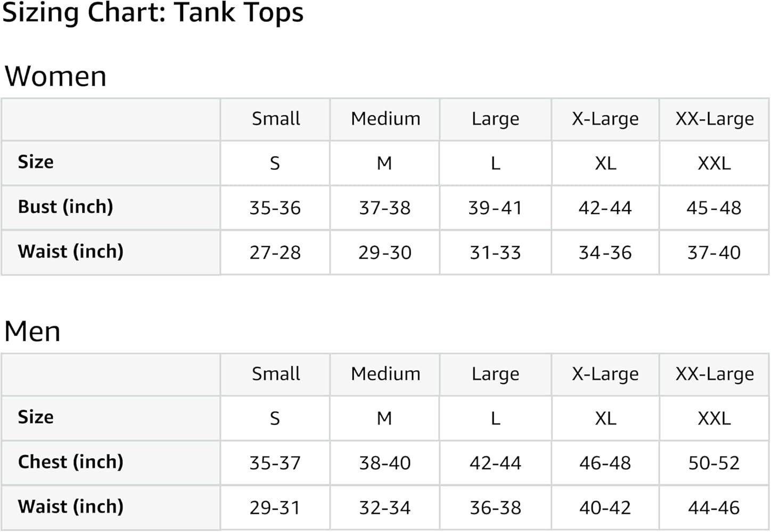The width and height of the screenshot is (771, 532).
Task: Click the men's waist value 36-38
Action: (495, 508)
